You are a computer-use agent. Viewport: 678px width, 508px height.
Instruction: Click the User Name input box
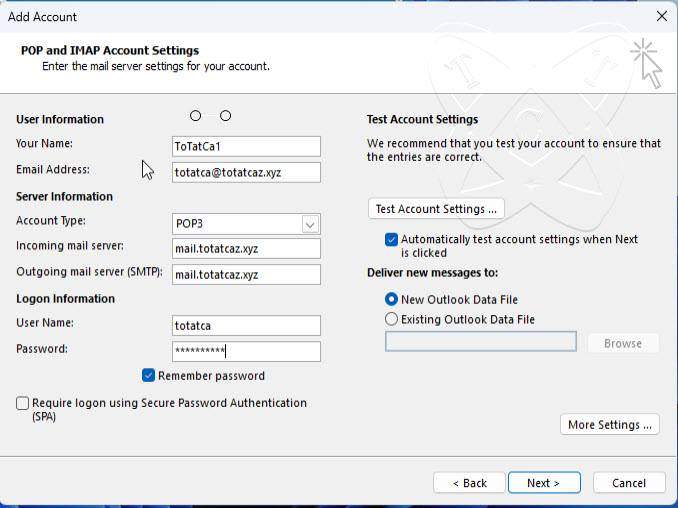tap(246, 325)
